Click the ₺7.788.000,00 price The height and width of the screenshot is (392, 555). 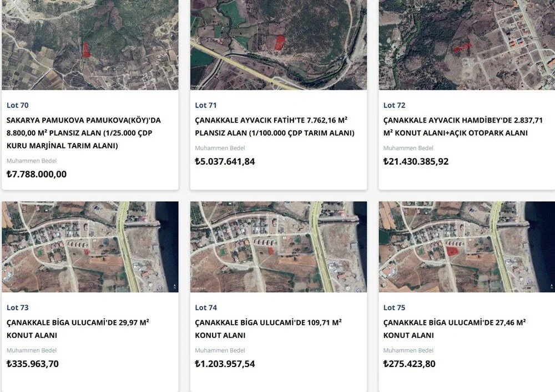pos(37,174)
